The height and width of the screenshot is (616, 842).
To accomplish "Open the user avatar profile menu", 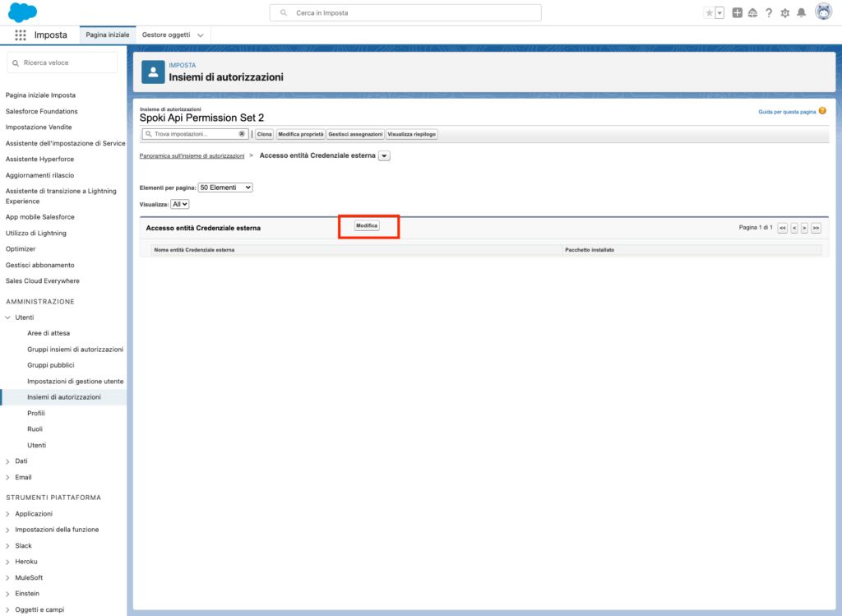I will (822, 12).
